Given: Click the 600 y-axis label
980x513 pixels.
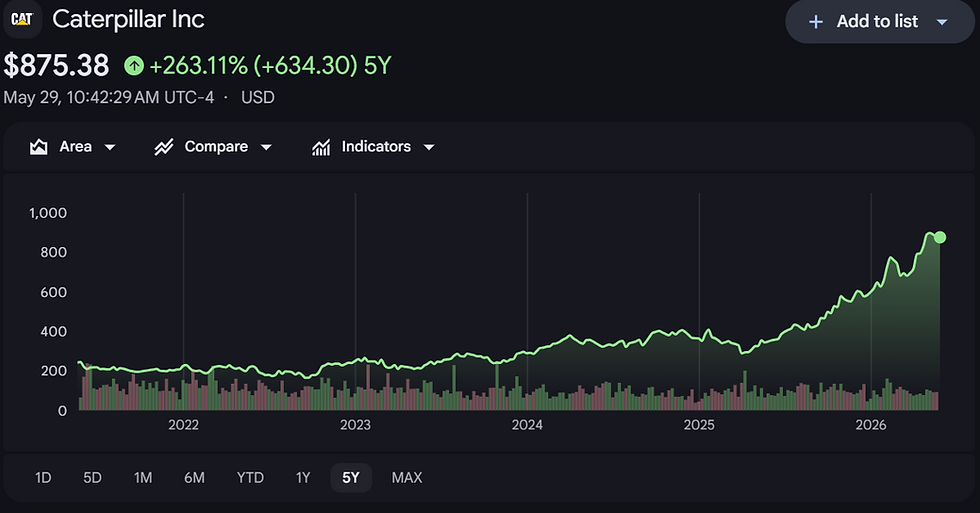Looking at the screenshot, I should (x=54, y=292).
